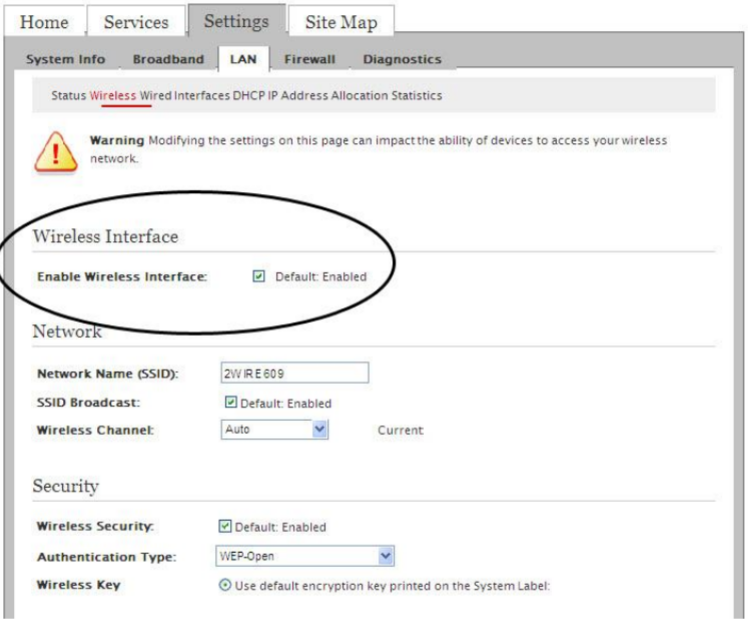The width and height of the screenshot is (748, 627).
Task: Switch to Broadband sub-tab
Action: (x=168, y=59)
